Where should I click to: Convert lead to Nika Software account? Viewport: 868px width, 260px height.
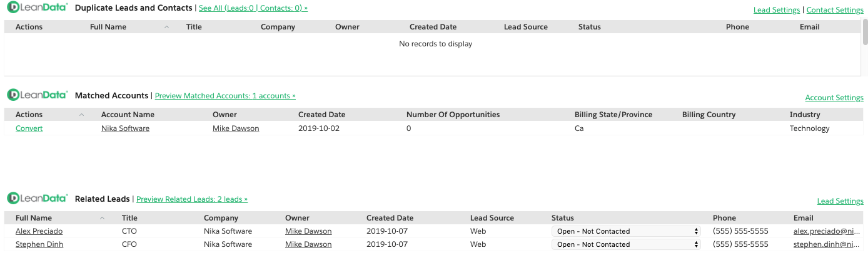[x=29, y=128]
